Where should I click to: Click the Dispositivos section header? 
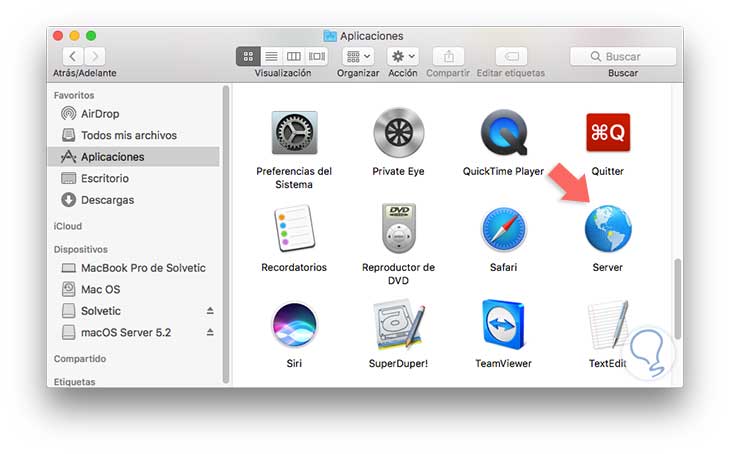tap(81, 249)
